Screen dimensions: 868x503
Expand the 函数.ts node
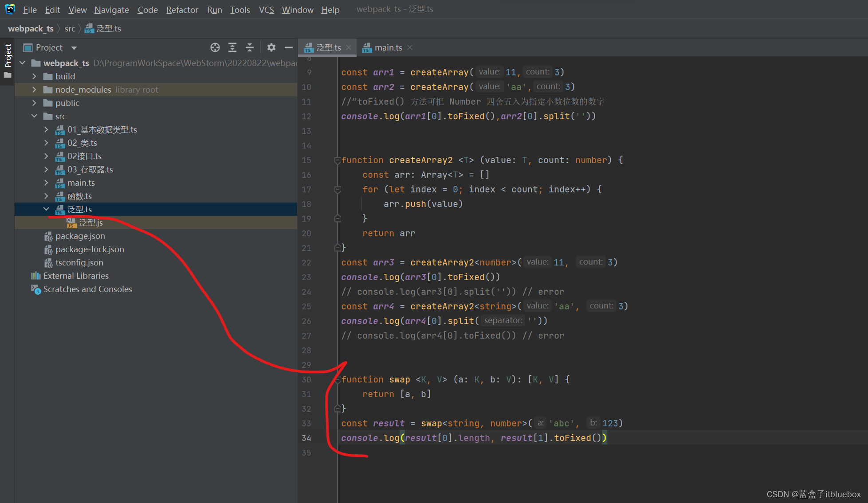(46, 196)
